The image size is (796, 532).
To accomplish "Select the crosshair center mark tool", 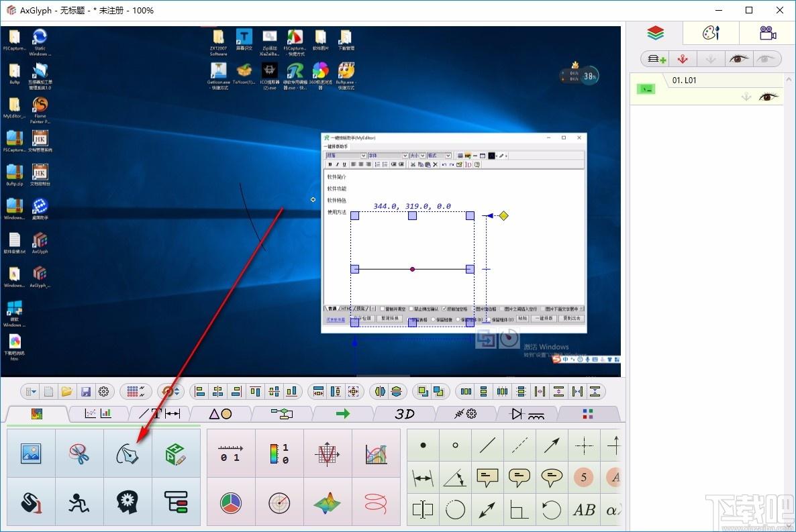I will click(x=584, y=445).
